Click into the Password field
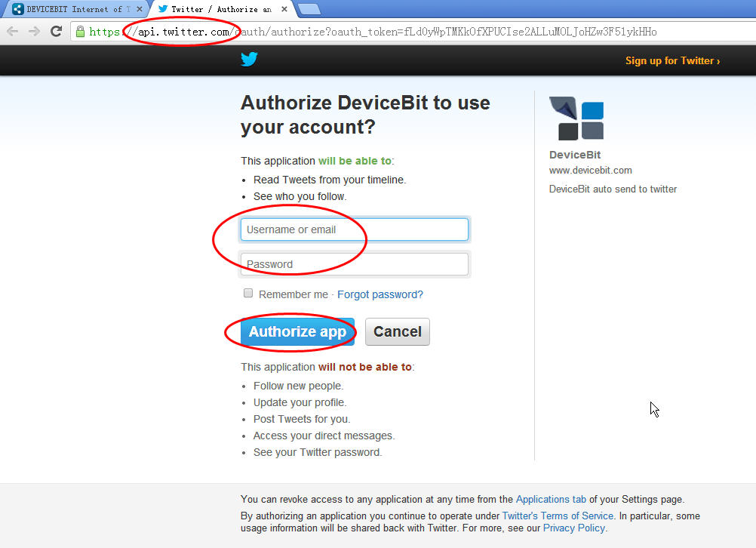The height and width of the screenshot is (548, 756). point(355,264)
